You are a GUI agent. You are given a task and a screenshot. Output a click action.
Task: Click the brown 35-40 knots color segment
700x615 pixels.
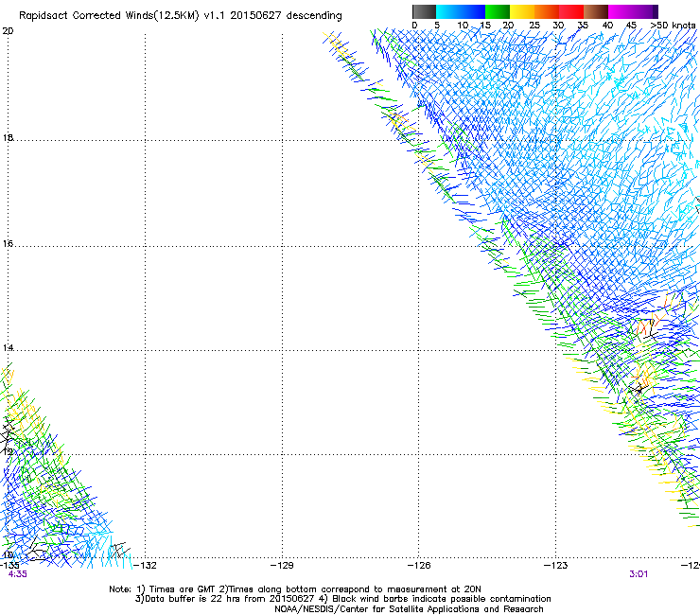coord(596,11)
